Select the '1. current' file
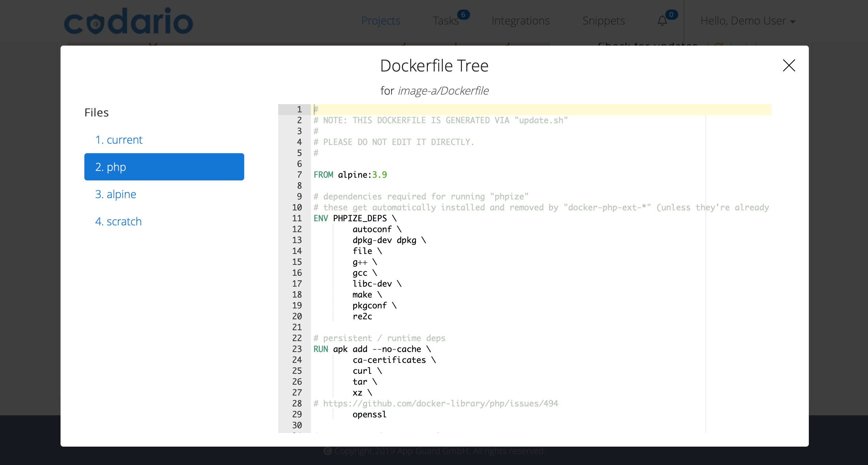Image resolution: width=868 pixels, height=465 pixels. point(119,140)
